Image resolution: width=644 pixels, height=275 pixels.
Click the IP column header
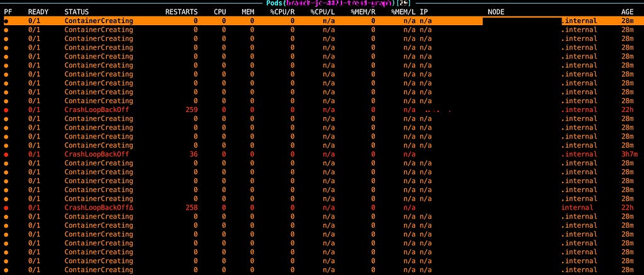[x=424, y=12]
